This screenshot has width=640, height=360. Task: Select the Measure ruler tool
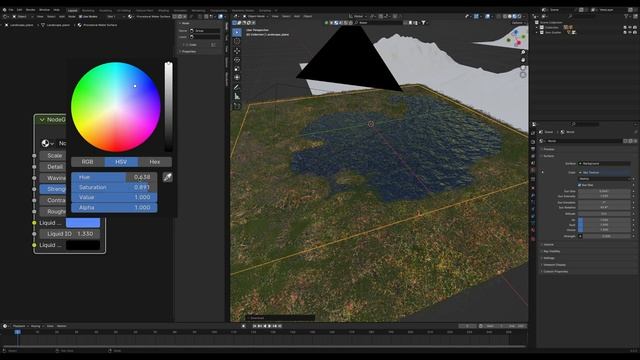(x=237, y=96)
